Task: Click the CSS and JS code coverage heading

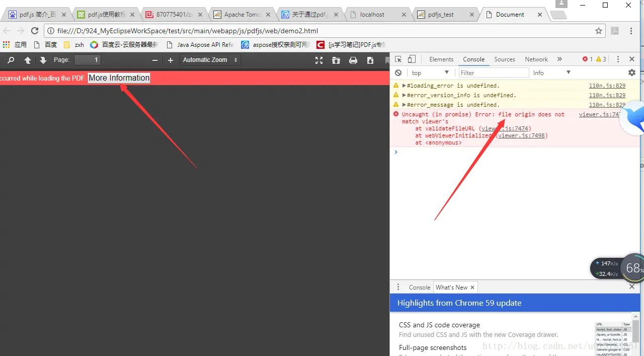Action: pos(439,325)
